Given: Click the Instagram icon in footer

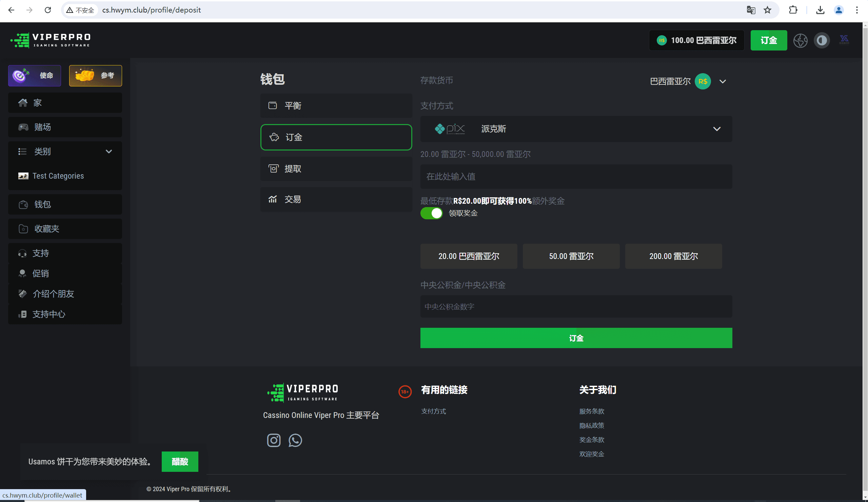Looking at the screenshot, I should point(274,440).
